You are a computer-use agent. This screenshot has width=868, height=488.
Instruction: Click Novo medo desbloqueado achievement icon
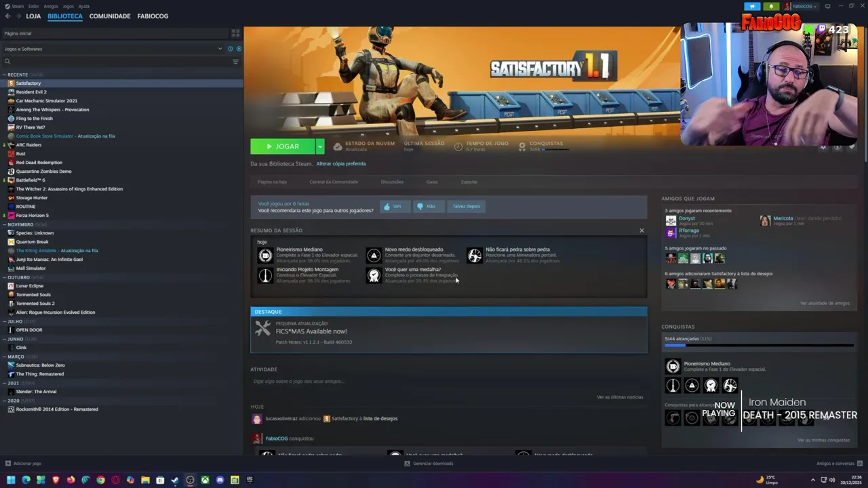374,255
